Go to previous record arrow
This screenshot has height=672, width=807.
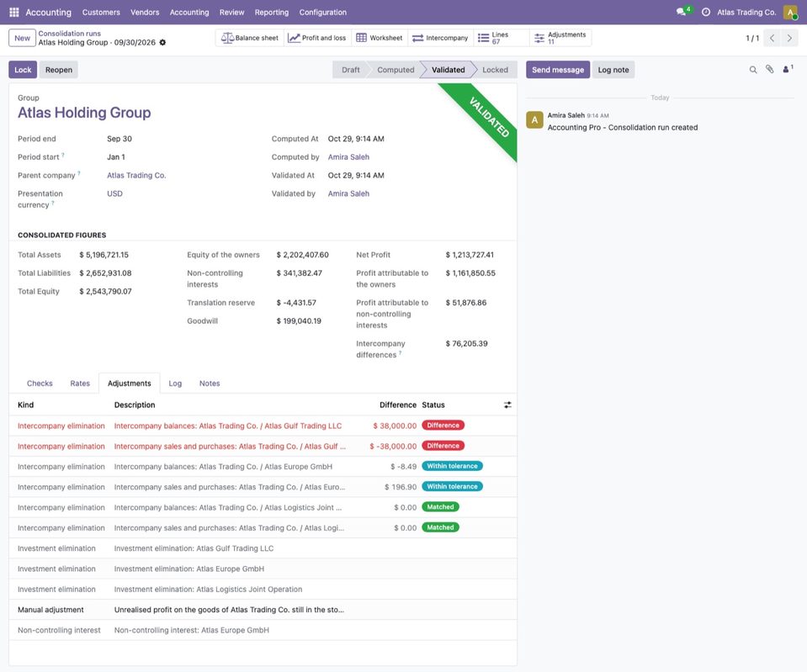[772, 38]
